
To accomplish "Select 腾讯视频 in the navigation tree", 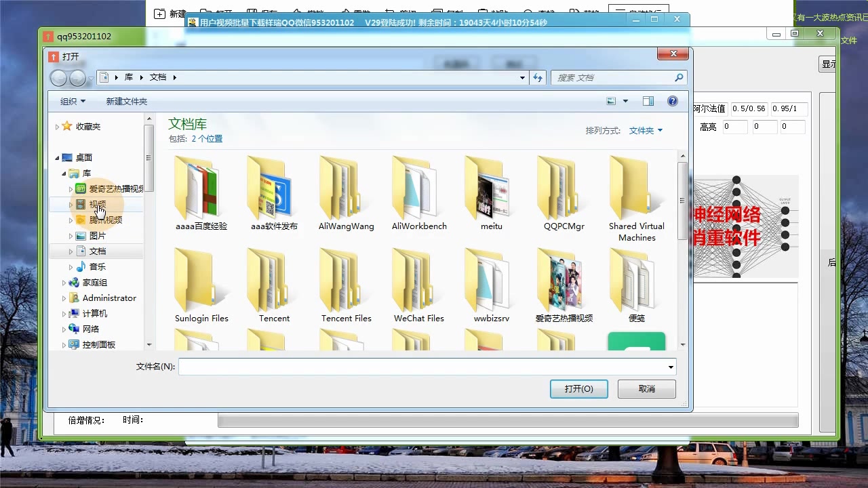I will click(x=106, y=220).
